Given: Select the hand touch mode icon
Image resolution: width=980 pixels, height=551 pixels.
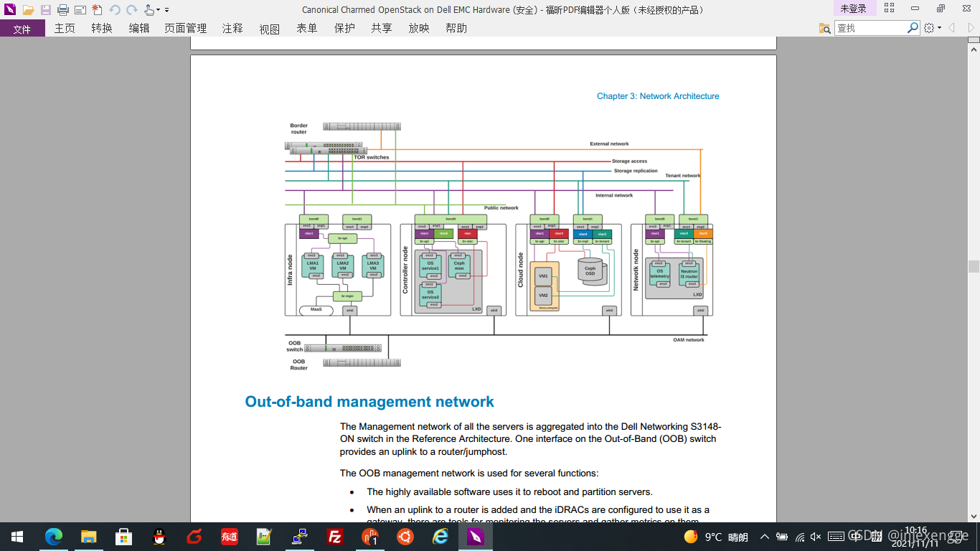Looking at the screenshot, I should (149, 10).
